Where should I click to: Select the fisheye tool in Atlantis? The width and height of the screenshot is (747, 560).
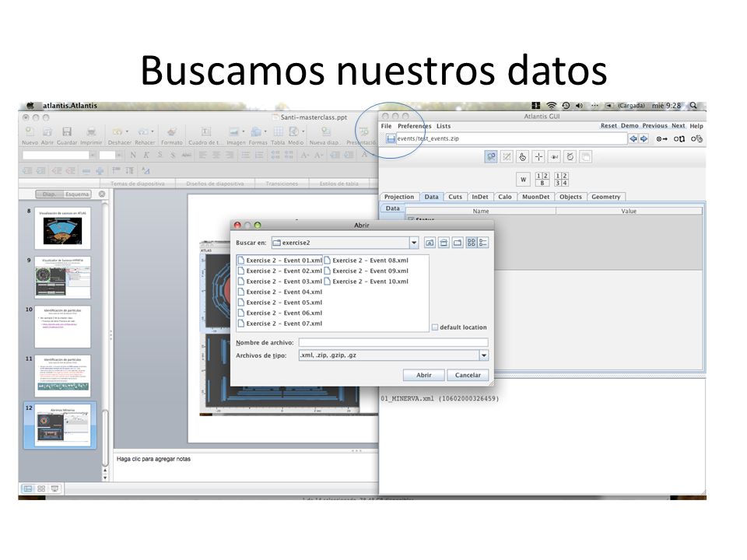click(555, 156)
